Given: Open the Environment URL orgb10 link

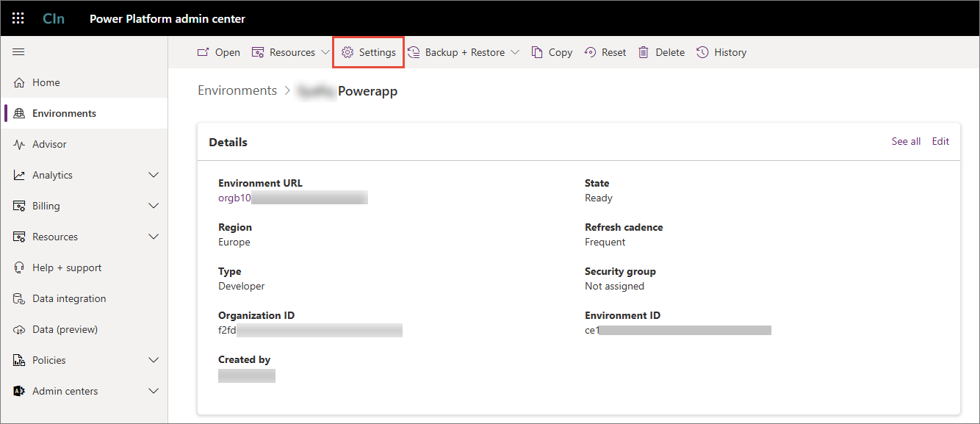Looking at the screenshot, I should (234, 198).
